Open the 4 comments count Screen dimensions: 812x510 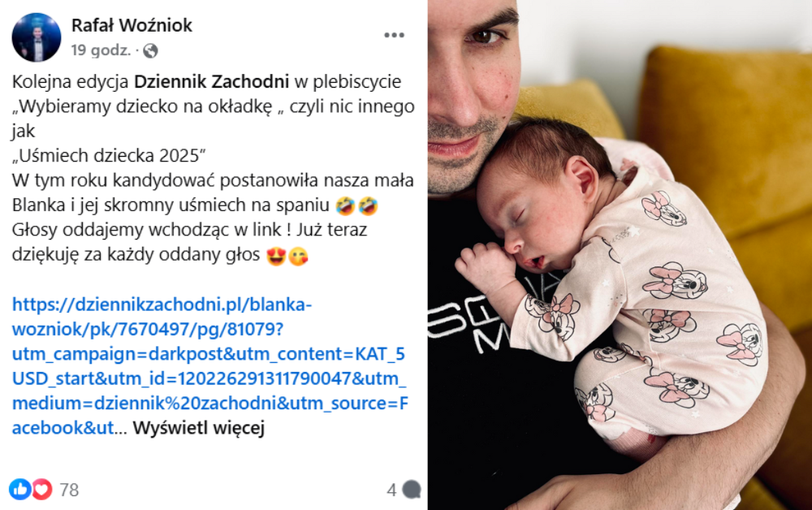pos(391,490)
